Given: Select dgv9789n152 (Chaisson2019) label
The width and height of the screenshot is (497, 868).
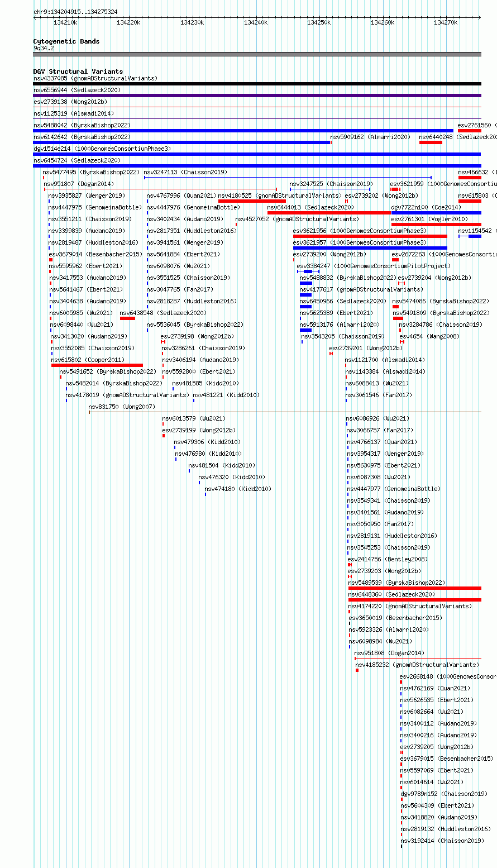Looking at the screenshot, I should [445, 794].
